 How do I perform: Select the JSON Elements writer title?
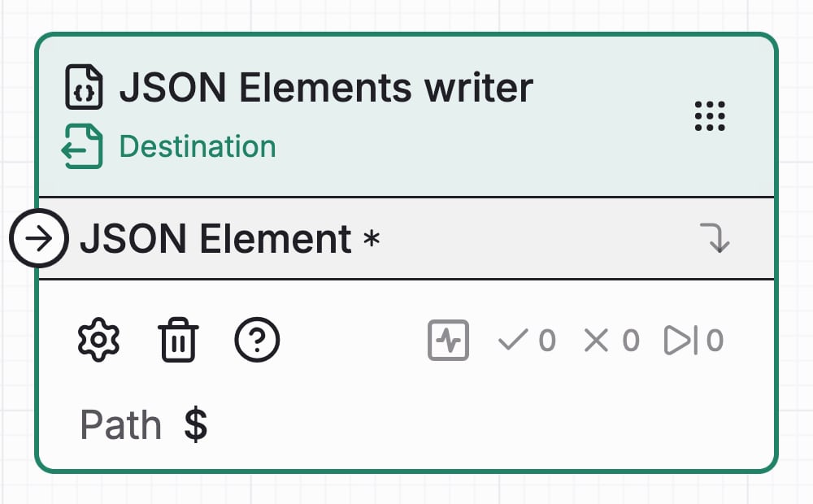327,87
